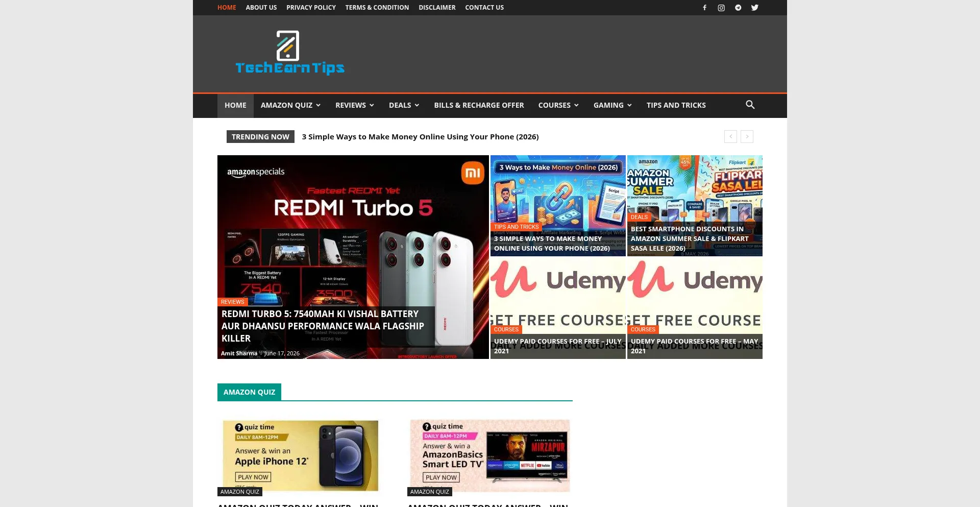Screen dimensions: 980x507
Task: Click Amazon Quiz tag under LED TV thumbnail
Action: (430, 492)
